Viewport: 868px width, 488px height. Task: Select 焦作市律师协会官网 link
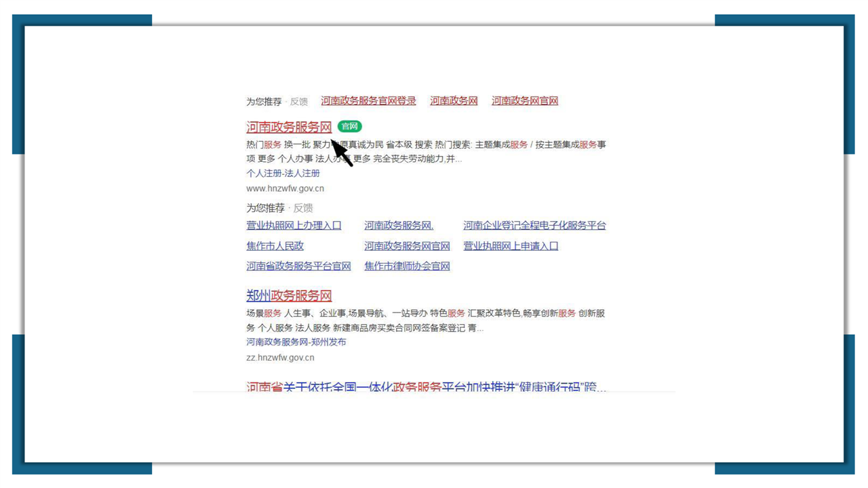click(x=407, y=266)
